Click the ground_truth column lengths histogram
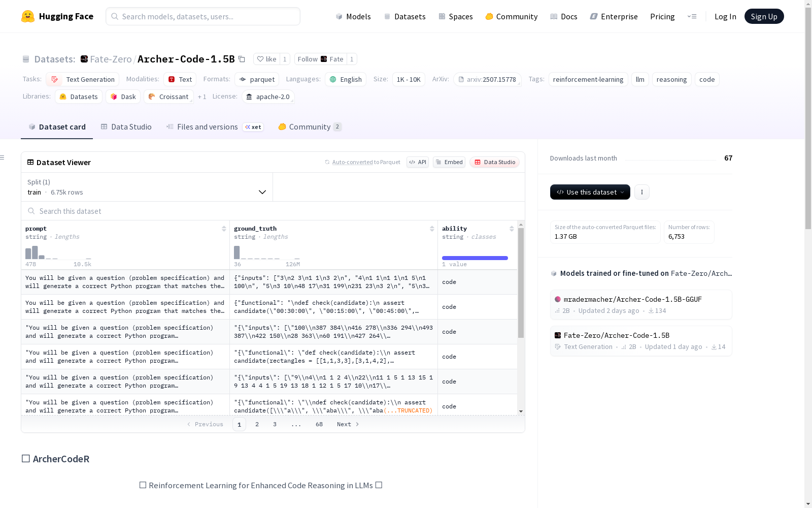Viewport: 812px width, 508px height. pos(267,252)
